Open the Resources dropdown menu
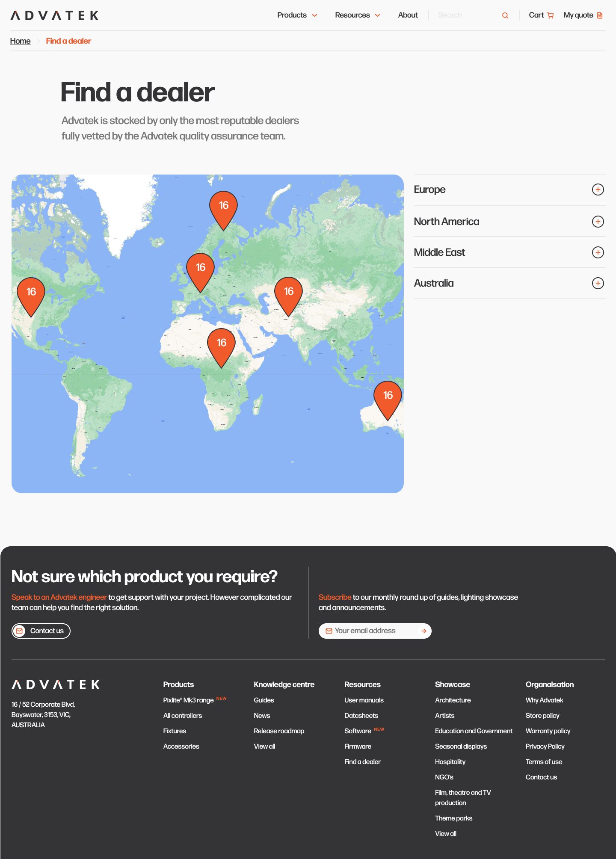 [x=358, y=15]
